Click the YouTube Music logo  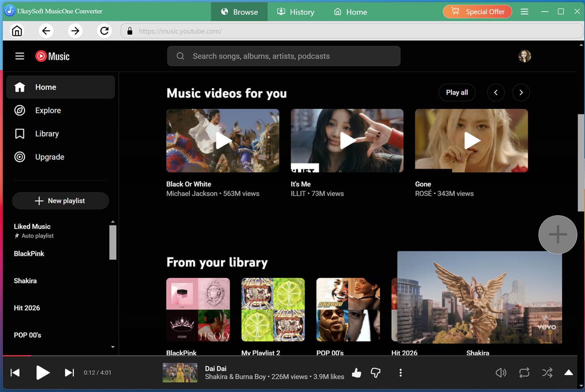(52, 56)
